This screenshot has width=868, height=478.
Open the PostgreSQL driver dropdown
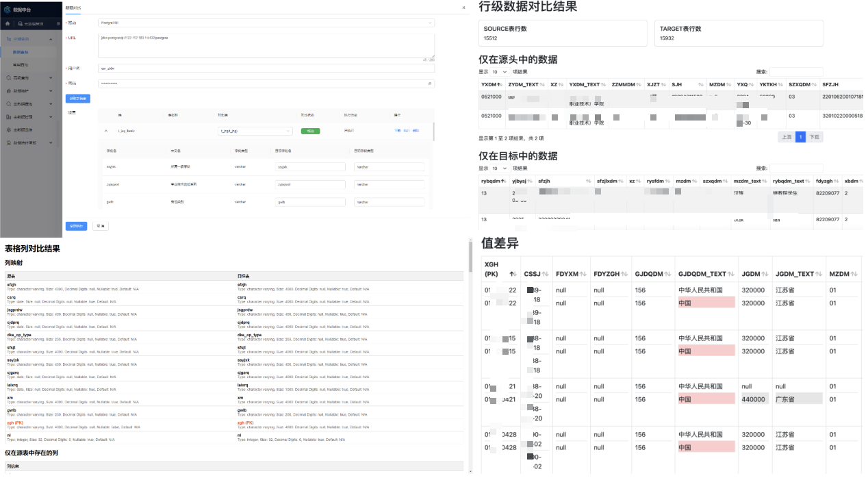[x=266, y=23]
